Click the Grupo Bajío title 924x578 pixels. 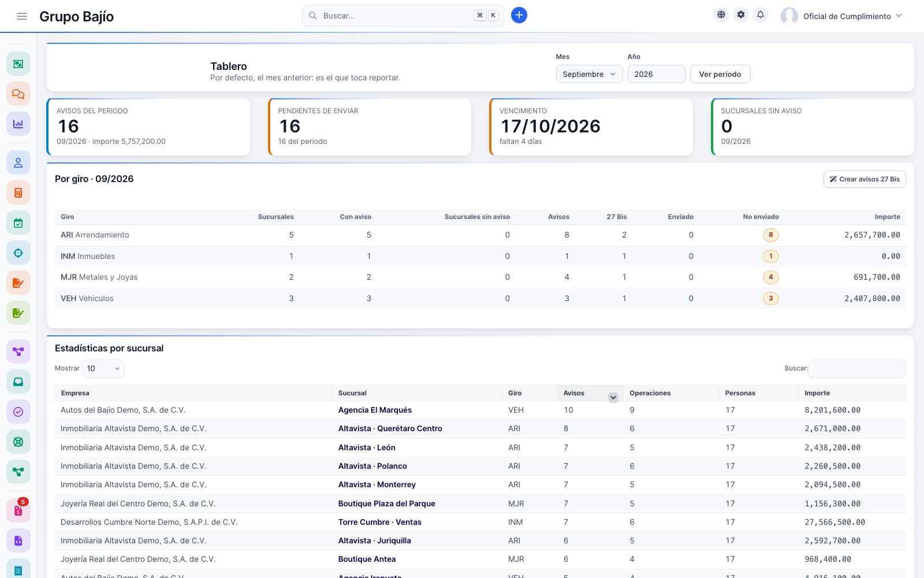76,16
